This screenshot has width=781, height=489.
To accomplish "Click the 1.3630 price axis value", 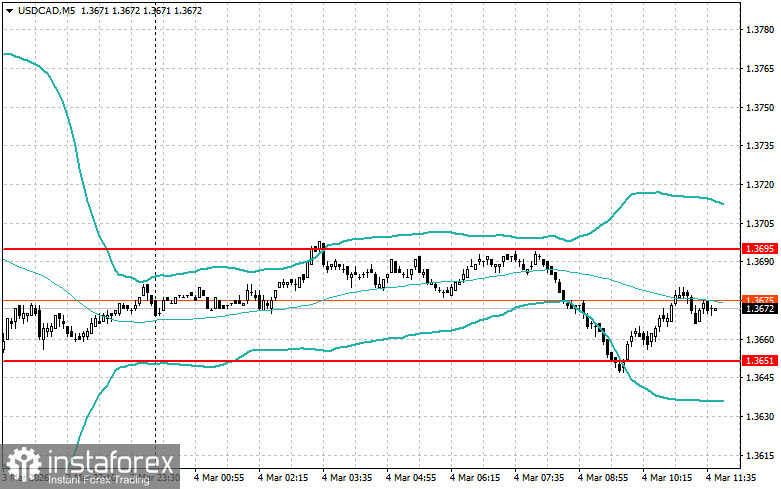I will coord(760,417).
